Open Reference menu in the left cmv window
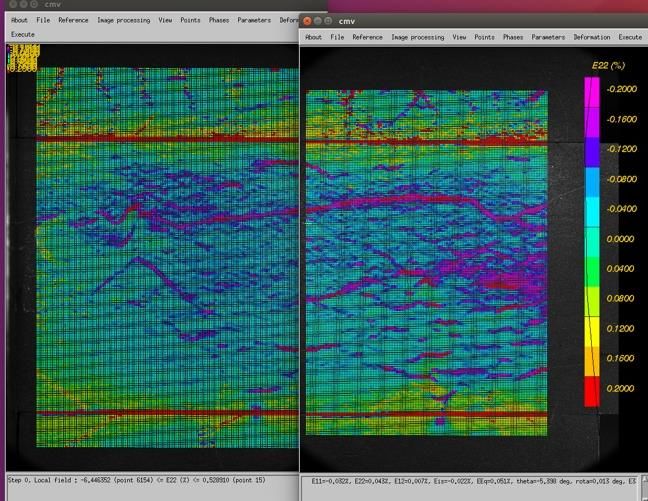 click(x=73, y=20)
